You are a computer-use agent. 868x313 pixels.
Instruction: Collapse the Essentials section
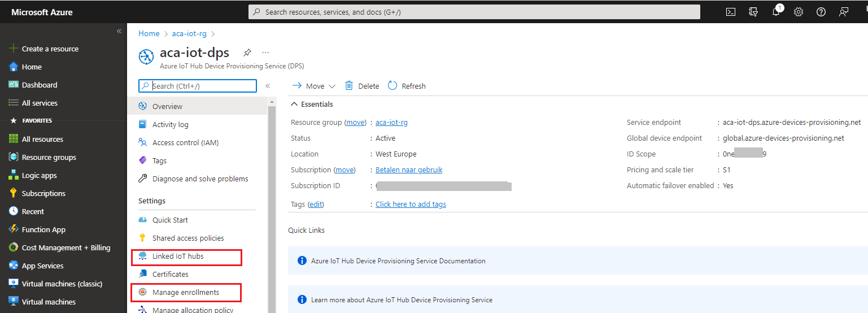(x=294, y=104)
